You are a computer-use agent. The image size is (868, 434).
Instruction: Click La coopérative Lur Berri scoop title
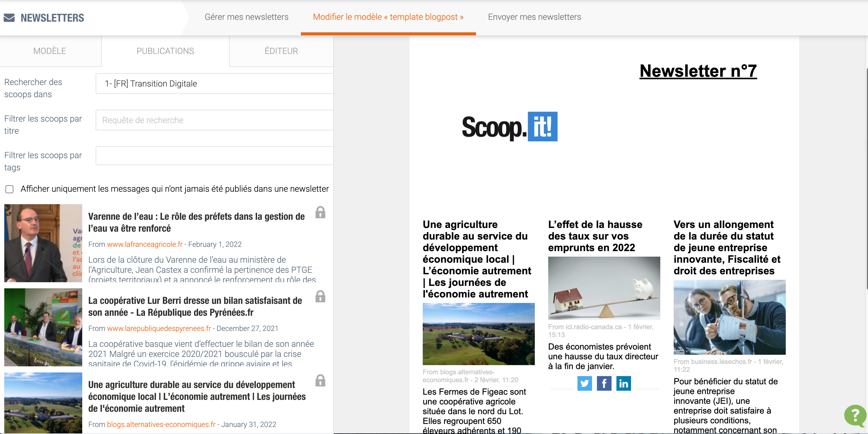(195, 306)
